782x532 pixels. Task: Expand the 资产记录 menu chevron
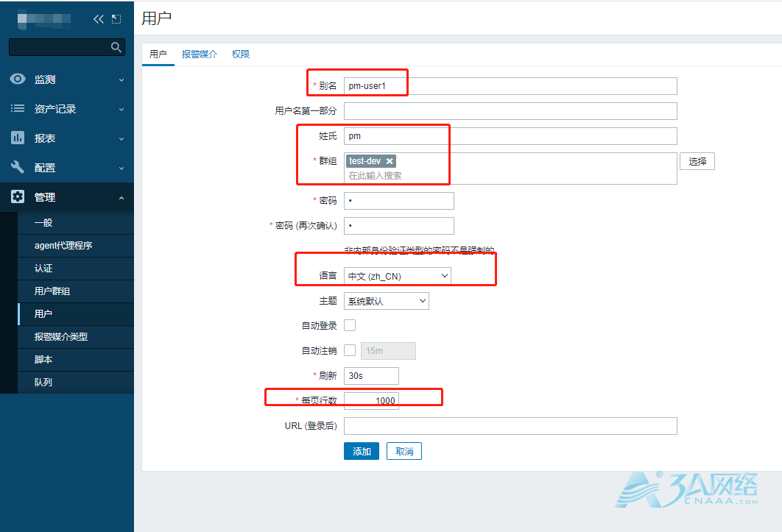121,109
